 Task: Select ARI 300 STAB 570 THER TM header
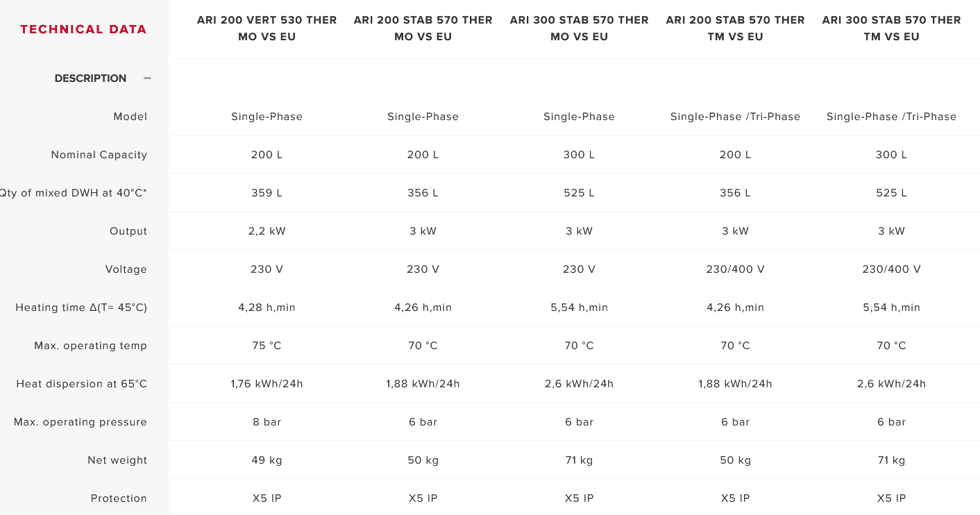point(891,28)
